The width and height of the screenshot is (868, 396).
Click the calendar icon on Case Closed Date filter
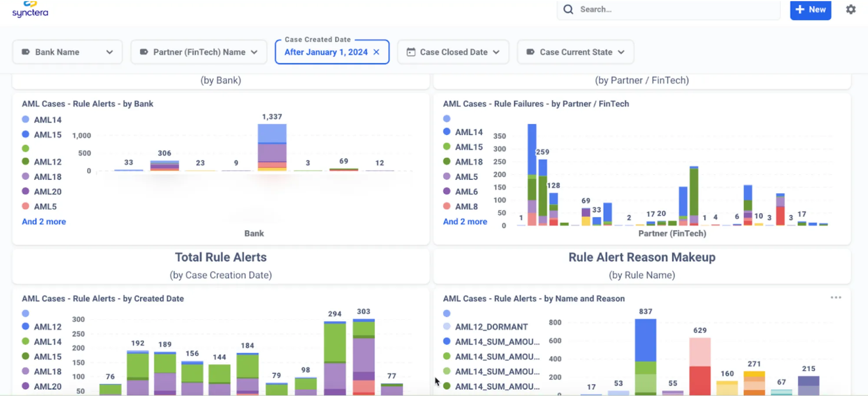pyautogui.click(x=410, y=52)
